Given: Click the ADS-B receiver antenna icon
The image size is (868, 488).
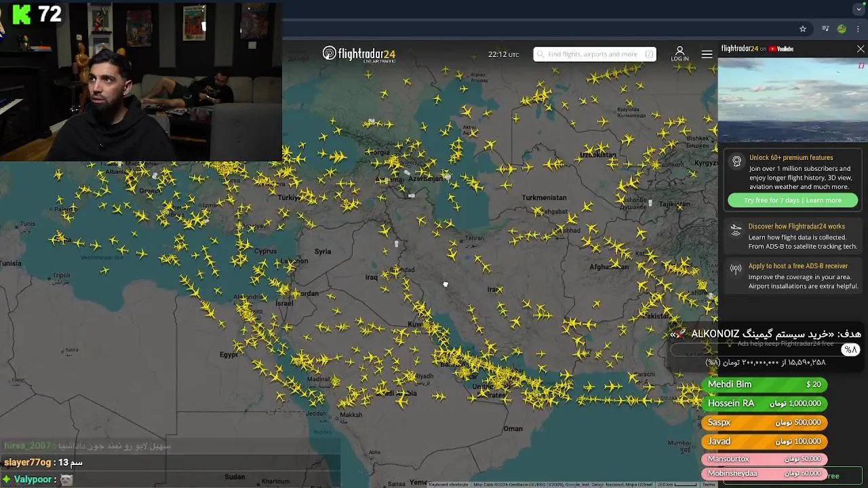Looking at the screenshot, I should (736, 269).
